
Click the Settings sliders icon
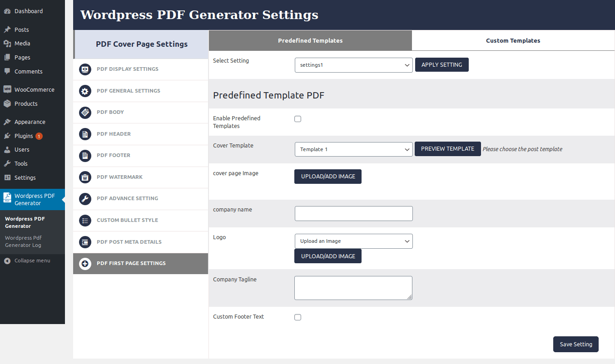(x=7, y=177)
